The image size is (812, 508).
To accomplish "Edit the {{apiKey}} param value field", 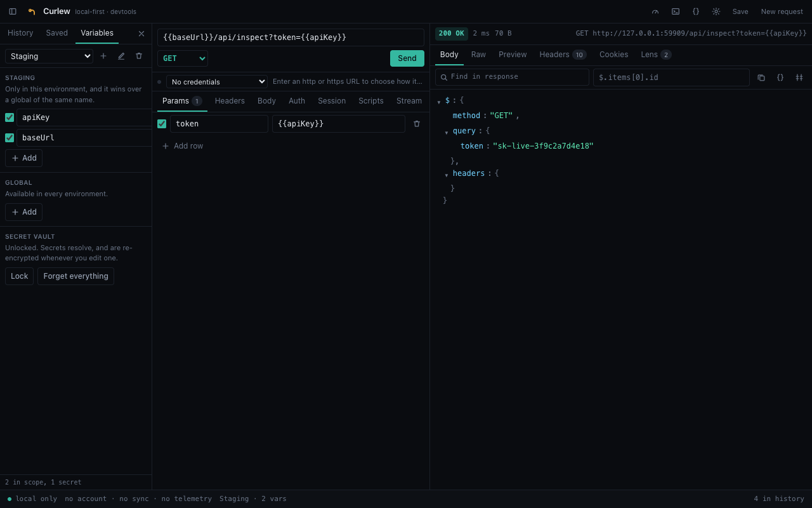I will [339, 124].
